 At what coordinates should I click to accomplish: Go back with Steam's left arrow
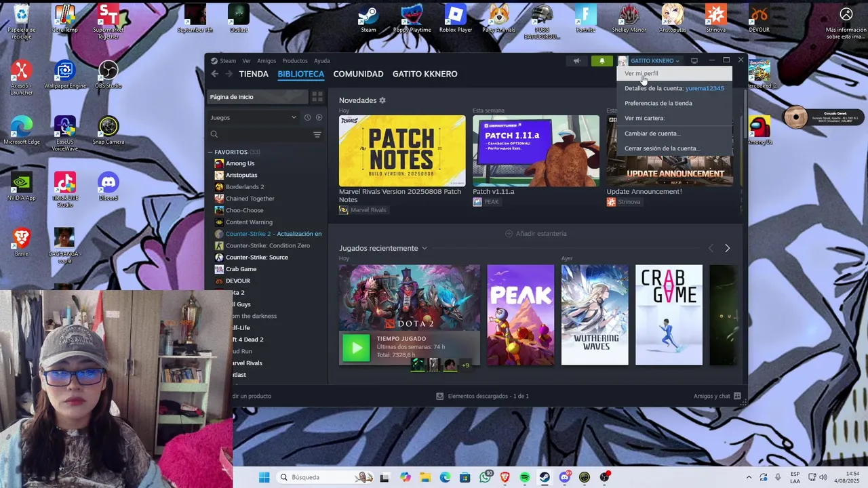click(214, 74)
